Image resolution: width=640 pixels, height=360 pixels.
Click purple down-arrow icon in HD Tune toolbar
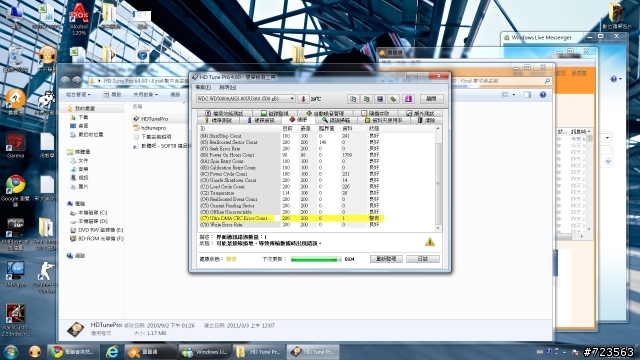click(408, 99)
